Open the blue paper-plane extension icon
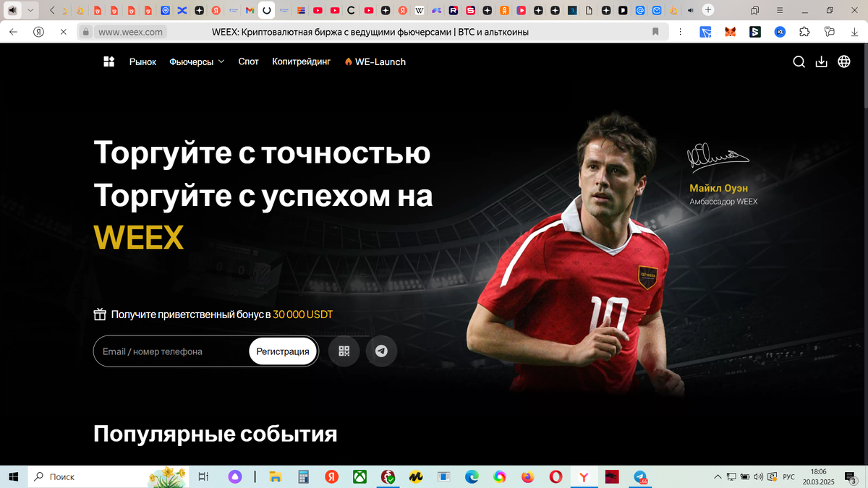The width and height of the screenshot is (868, 488). click(x=706, y=32)
